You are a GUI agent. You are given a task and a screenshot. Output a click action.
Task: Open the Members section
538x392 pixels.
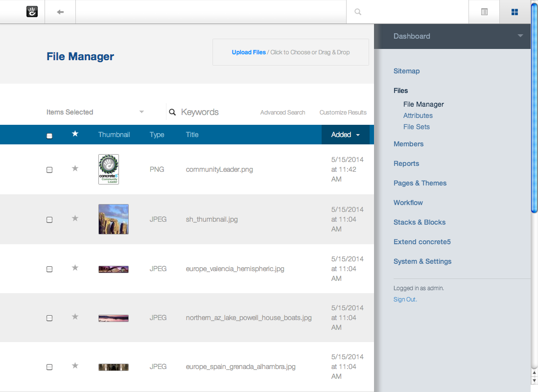pyautogui.click(x=408, y=144)
